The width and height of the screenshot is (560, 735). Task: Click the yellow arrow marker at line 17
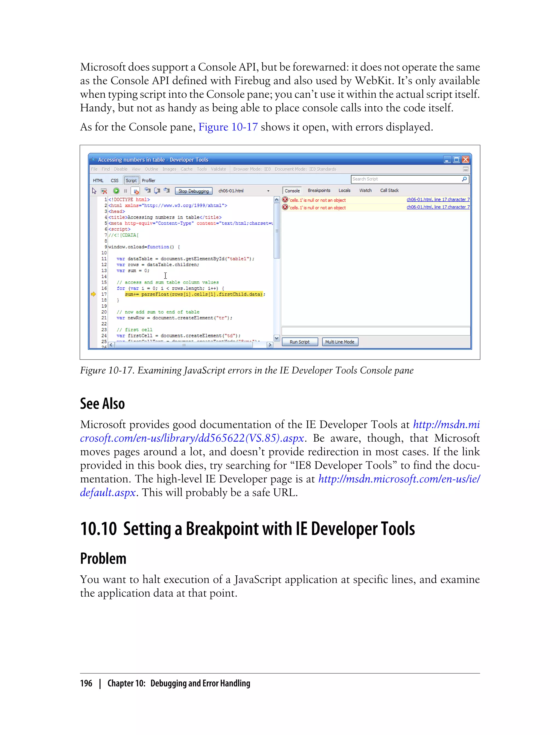[x=93, y=294]
